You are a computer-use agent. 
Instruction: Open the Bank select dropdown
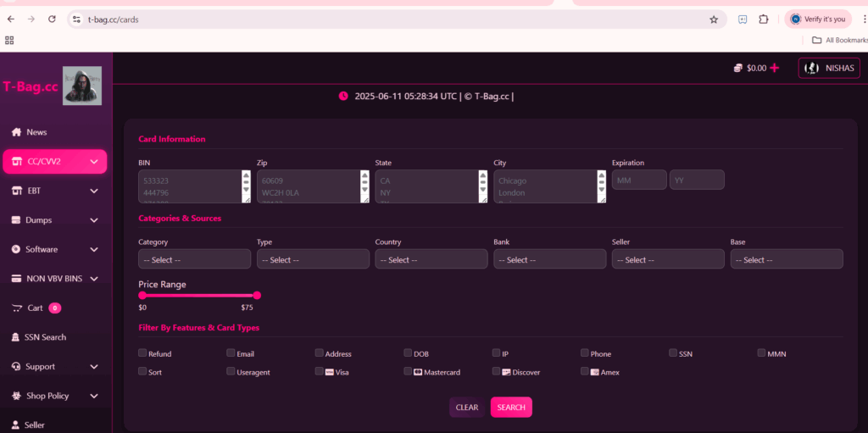549,259
